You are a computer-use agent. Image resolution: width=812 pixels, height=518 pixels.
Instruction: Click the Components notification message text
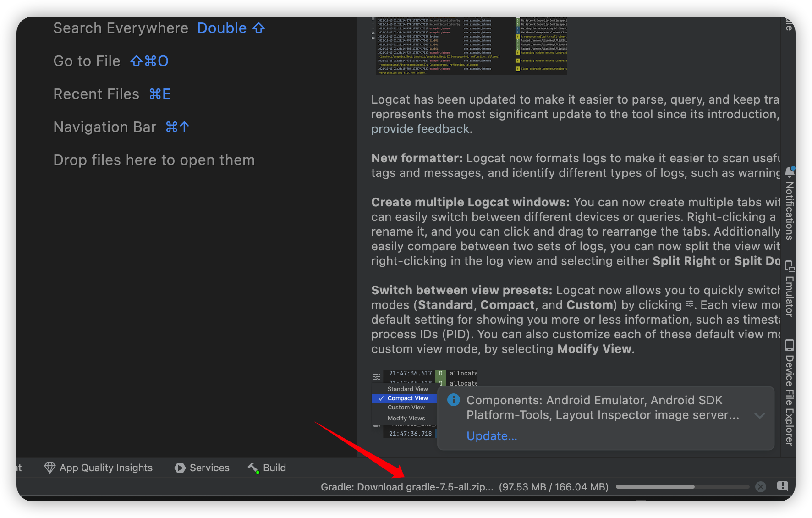(x=603, y=408)
